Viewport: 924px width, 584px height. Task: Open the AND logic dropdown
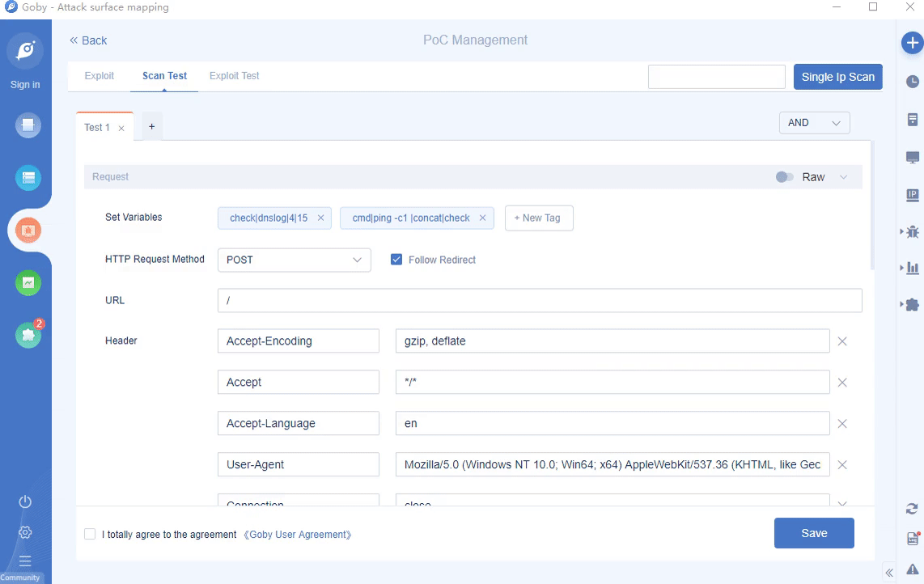[x=813, y=123]
